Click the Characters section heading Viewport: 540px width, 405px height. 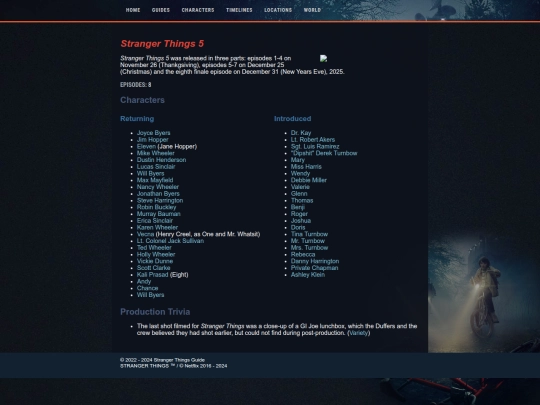(x=142, y=100)
